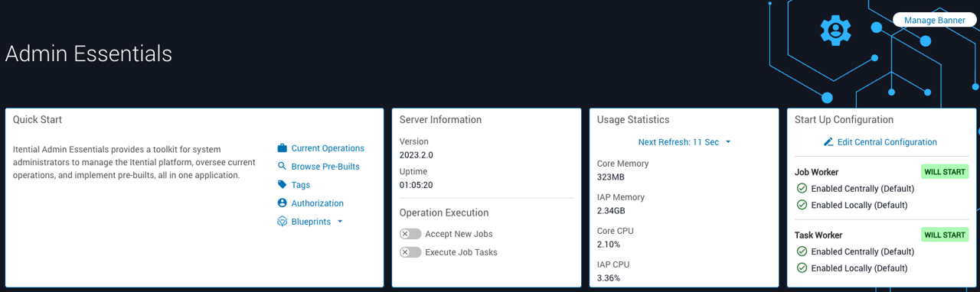Click the IAP CPU value 3.36%

(609, 278)
